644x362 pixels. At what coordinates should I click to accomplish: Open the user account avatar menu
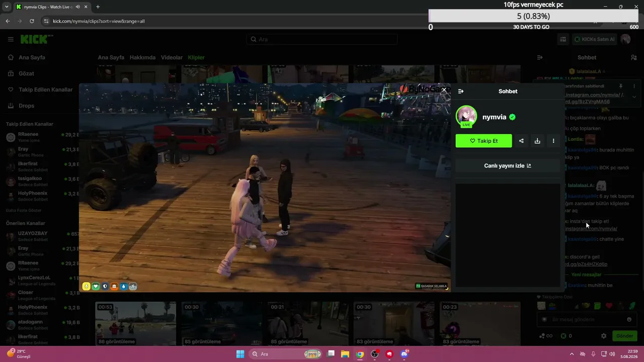(625, 39)
